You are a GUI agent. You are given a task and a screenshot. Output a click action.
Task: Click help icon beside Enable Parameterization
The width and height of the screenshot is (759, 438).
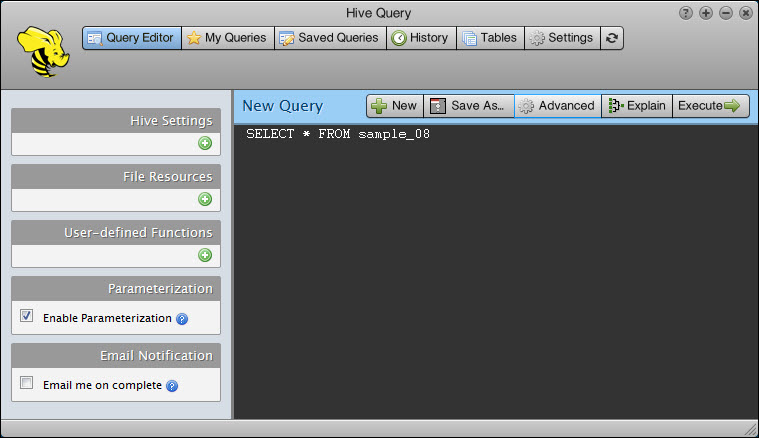click(x=182, y=319)
